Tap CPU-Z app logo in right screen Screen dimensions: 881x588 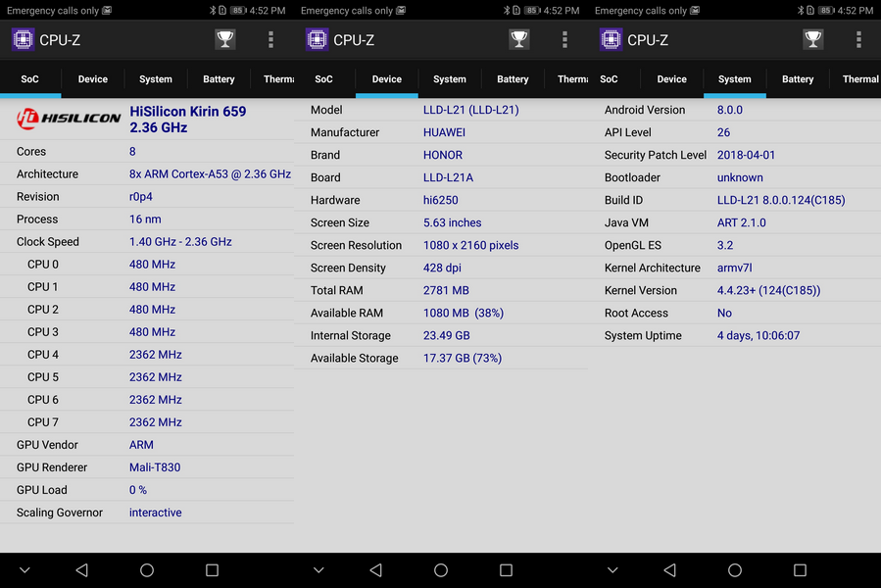[x=611, y=40]
